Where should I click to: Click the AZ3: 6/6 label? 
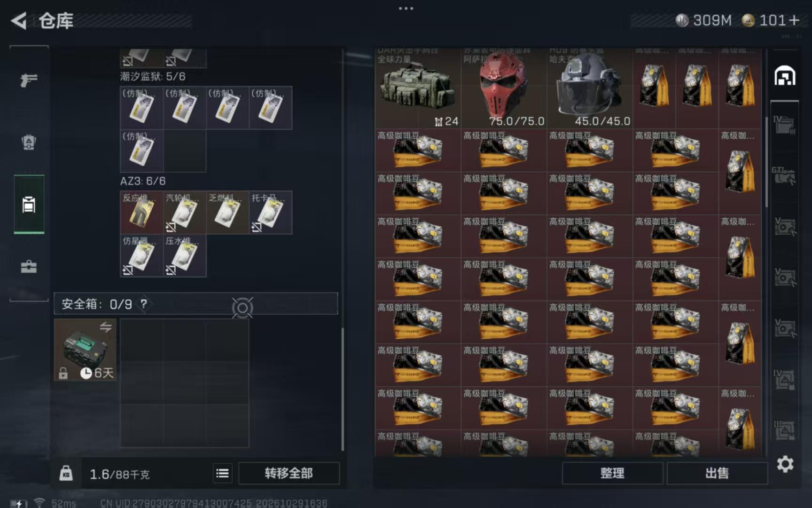pyautogui.click(x=143, y=181)
